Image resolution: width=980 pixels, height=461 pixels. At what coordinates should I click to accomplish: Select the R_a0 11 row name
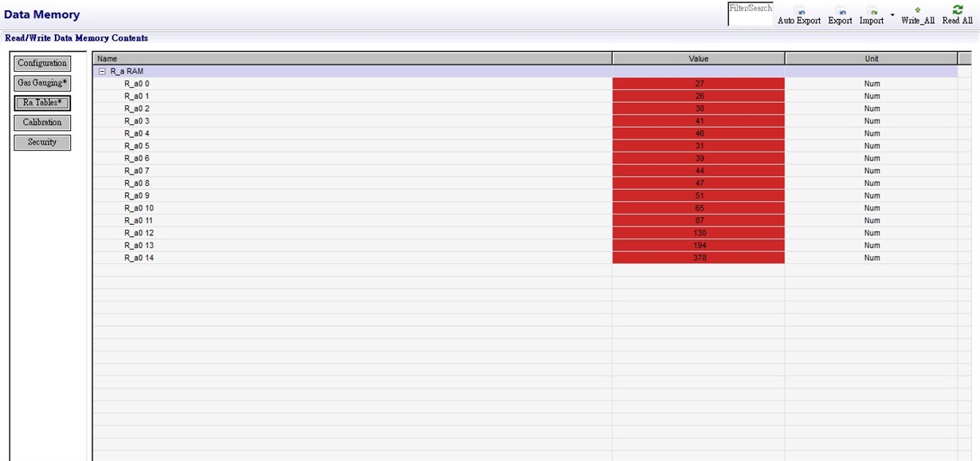coord(139,220)
